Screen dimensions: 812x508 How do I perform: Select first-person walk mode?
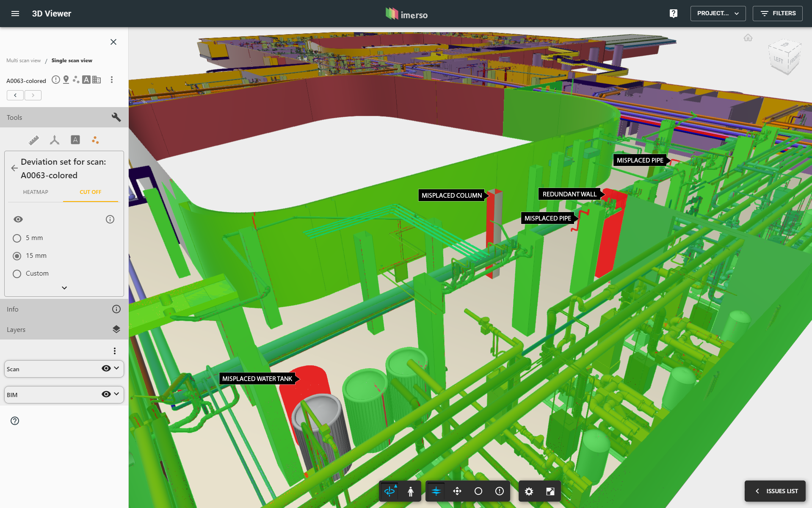411,491
